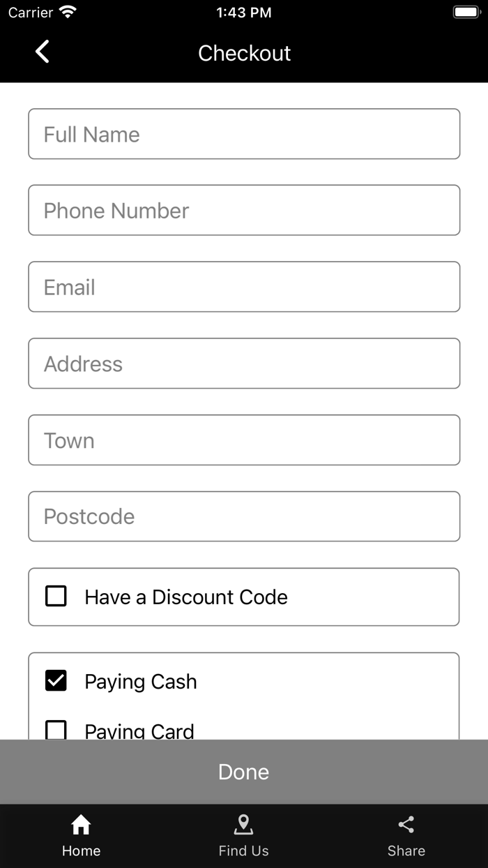Check the Paying Card checkbox
488x868 pixels.
56,729
